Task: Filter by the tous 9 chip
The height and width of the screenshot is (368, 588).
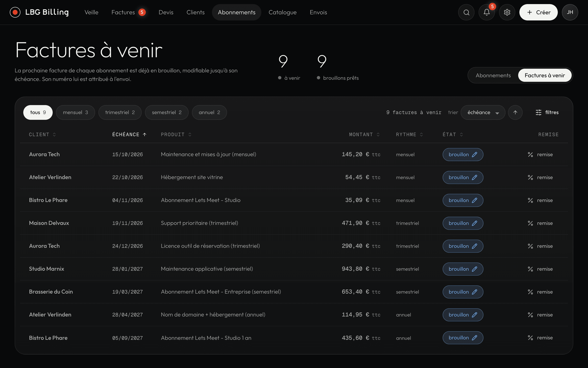Action: click(38, 112)
